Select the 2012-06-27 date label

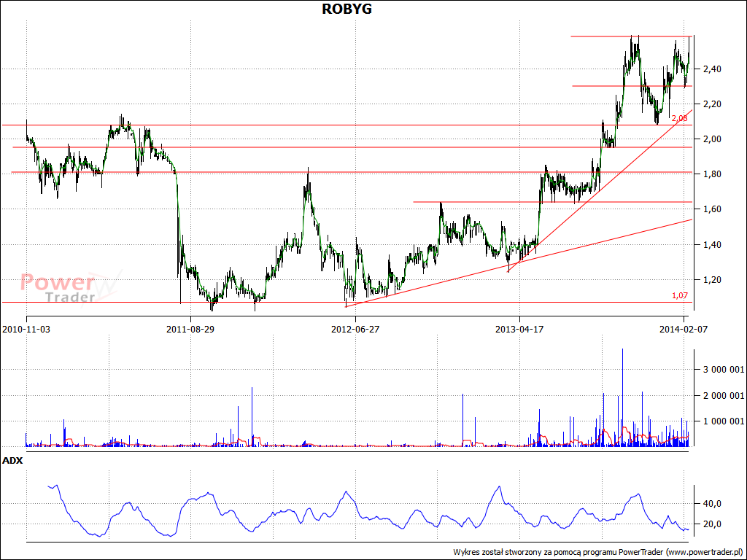355,329
